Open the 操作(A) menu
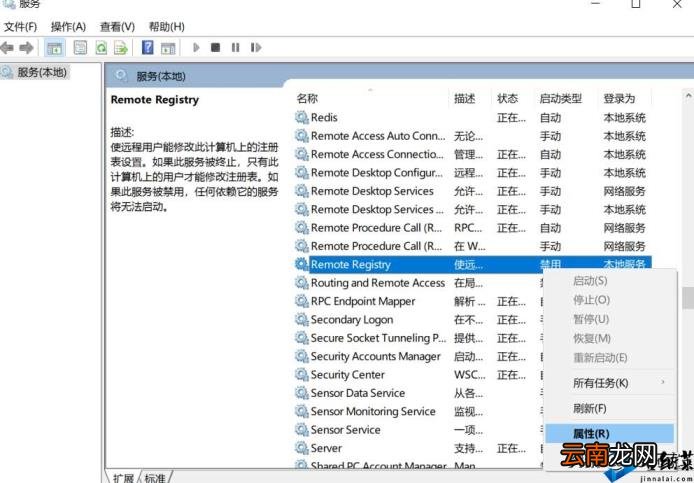Screen dimensions: 694x483 (x=68, y=26)
